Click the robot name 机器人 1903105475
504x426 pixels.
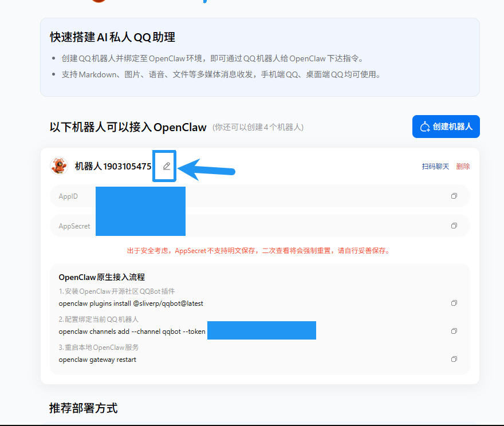113,167
